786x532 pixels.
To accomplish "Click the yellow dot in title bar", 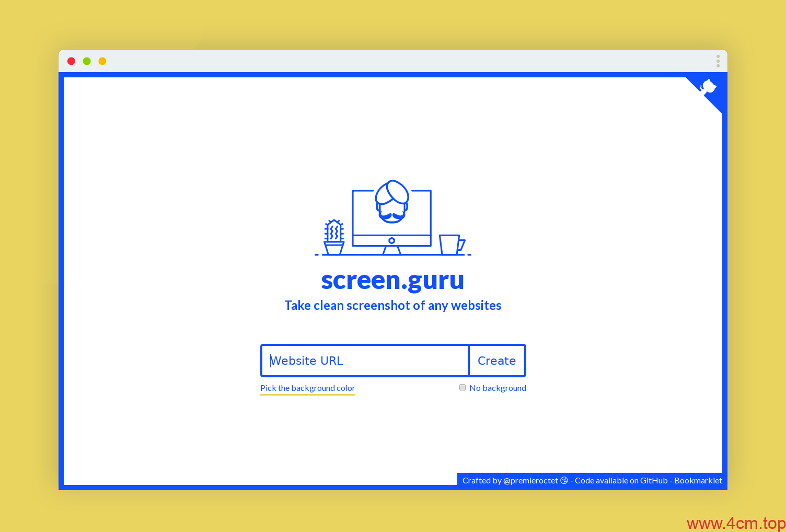I will pyautogui.click(x=102, y=61).
